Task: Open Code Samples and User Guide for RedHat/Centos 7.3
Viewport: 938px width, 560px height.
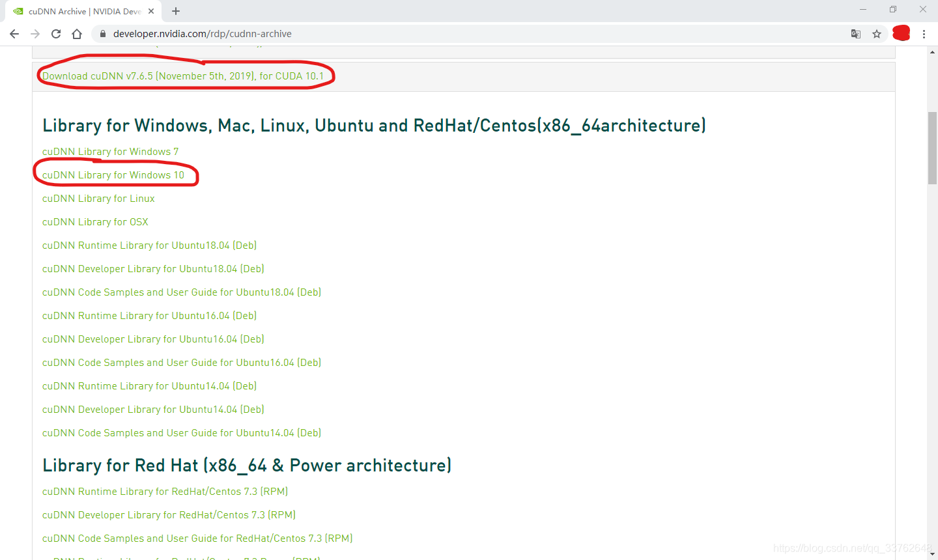Action: pos(197,539)
